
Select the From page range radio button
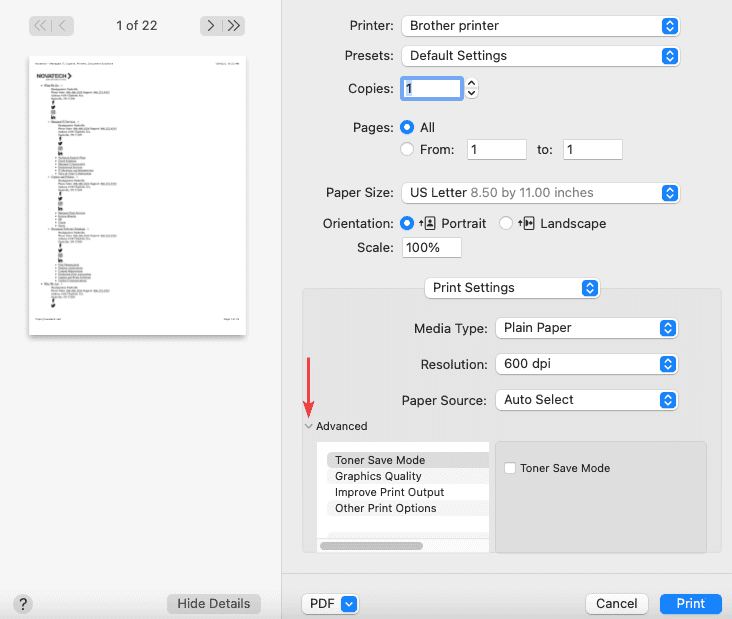pos(407,150)
